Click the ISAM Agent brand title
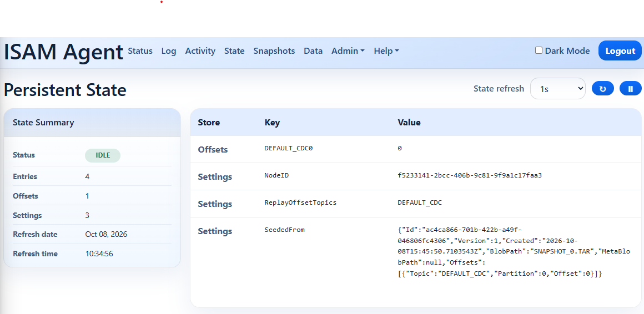The image size is (644, 314). (64, 52)
